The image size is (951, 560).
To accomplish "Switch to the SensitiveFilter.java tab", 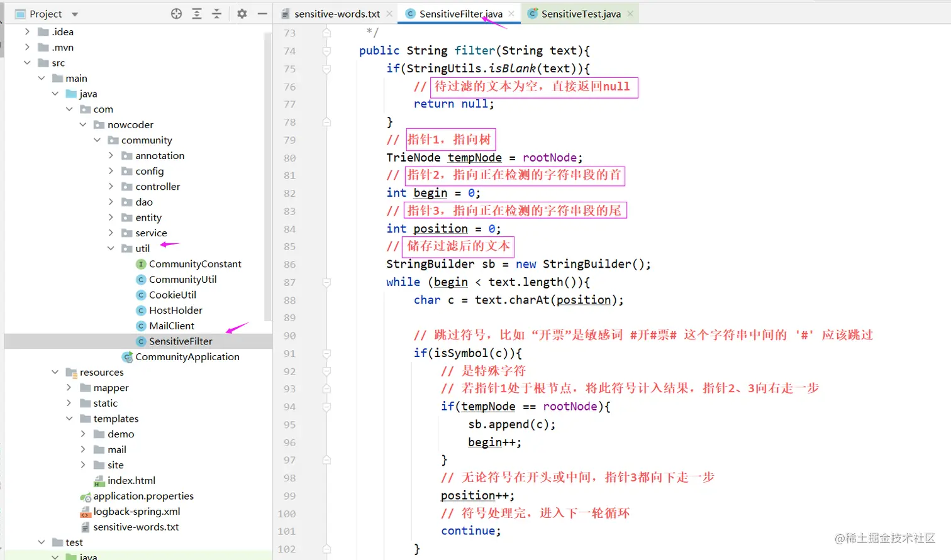I will pos(461,14).
